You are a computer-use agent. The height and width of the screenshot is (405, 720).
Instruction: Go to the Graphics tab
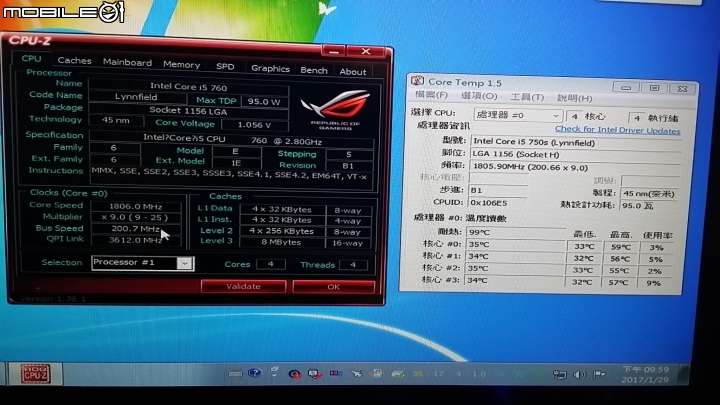[270, 68]
